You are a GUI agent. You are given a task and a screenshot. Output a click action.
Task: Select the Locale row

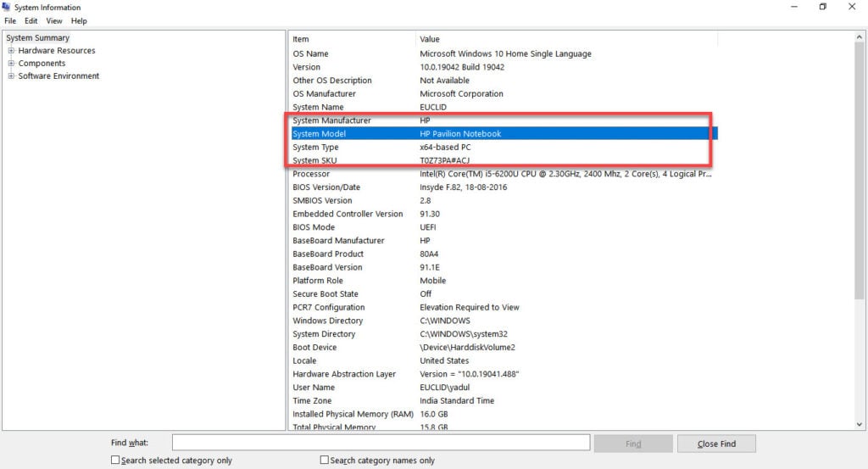click(x=504, y=360)
